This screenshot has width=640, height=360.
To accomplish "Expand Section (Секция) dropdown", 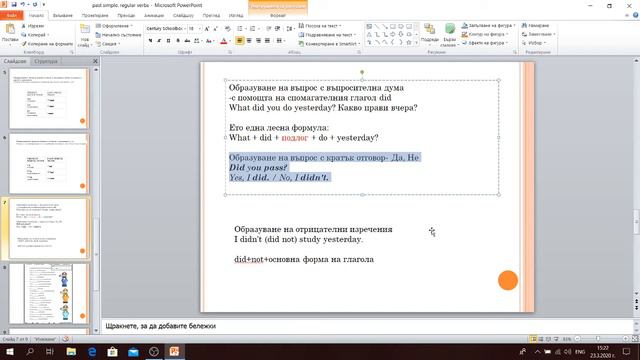I will pos(108,44).
